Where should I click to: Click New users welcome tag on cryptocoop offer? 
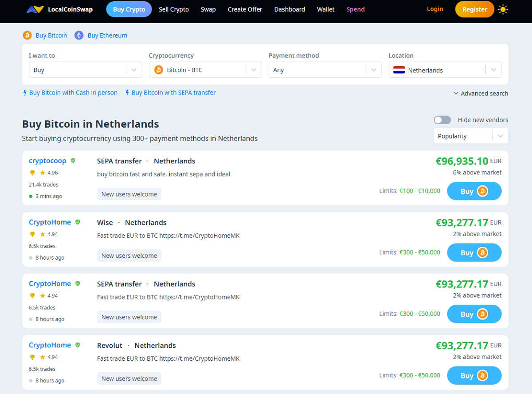(x=129, y=194)
